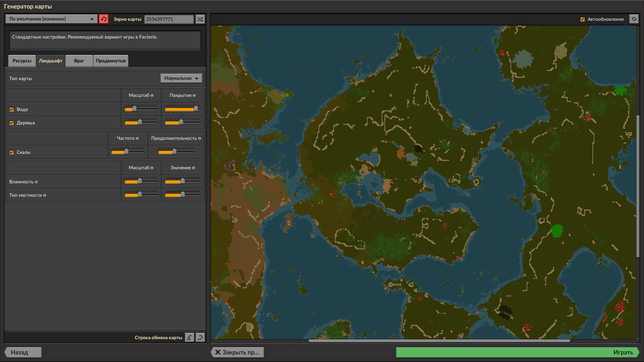Click info icon next to Тип местности

[45, 195]
